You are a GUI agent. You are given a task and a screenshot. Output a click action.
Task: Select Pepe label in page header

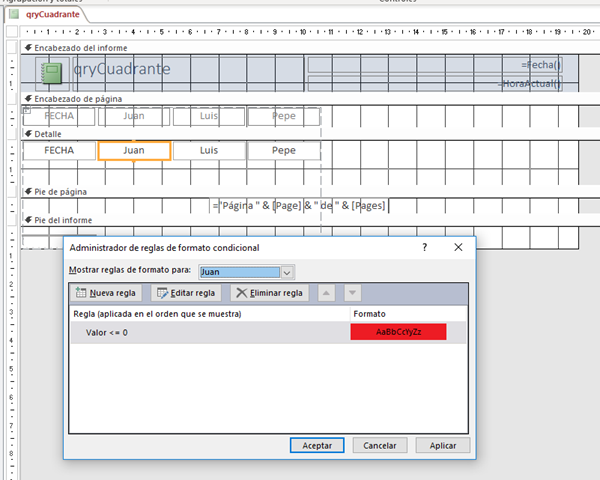click(284, 116)
